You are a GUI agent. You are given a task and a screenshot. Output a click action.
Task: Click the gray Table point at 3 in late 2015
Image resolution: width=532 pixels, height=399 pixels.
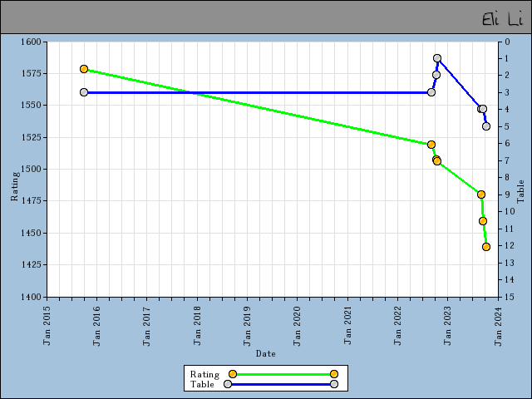[84, 92]
